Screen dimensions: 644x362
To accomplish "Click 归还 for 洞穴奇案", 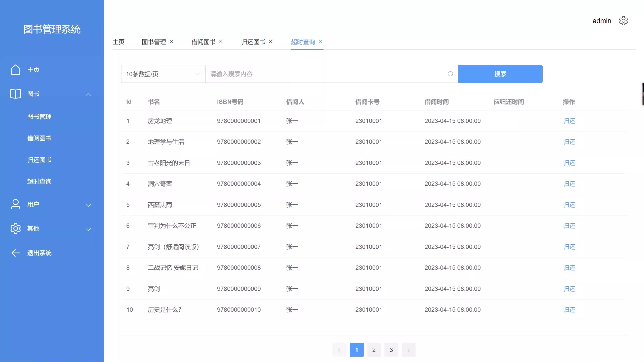I will (x=569, y=184).
